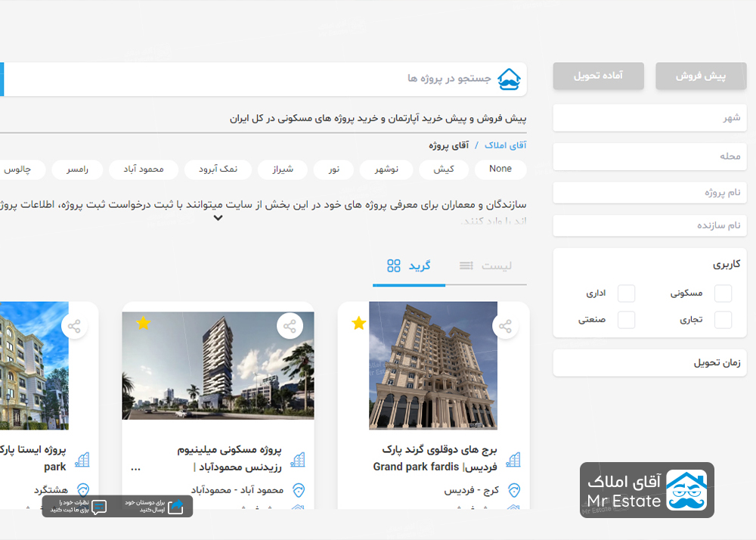Share the Ista Park project card
The height and width of the screenshot is (540, 756).
coord(74,326)
